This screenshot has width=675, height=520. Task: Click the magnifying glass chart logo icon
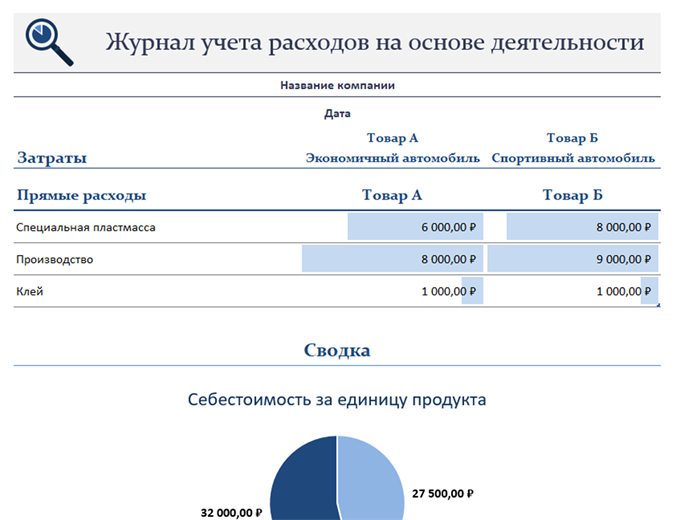49,42
